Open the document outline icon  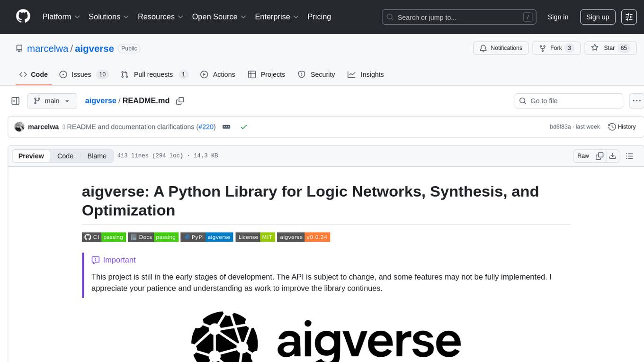(629, 156)
